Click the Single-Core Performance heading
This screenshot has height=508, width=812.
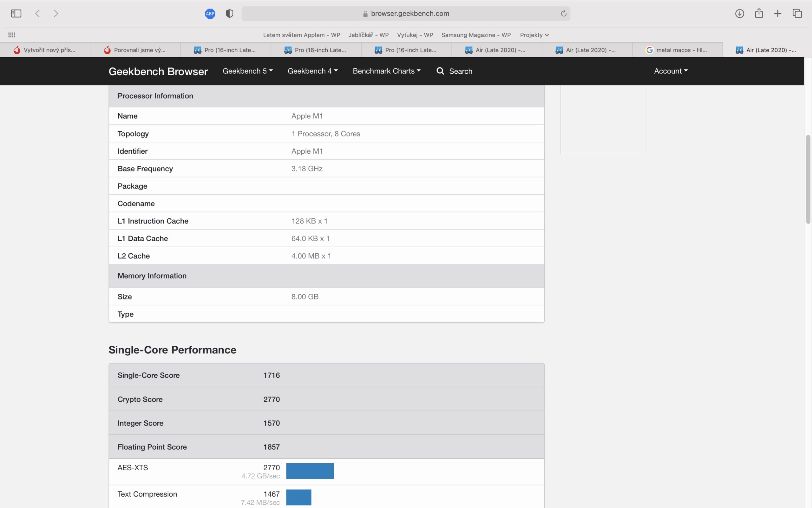173,350
